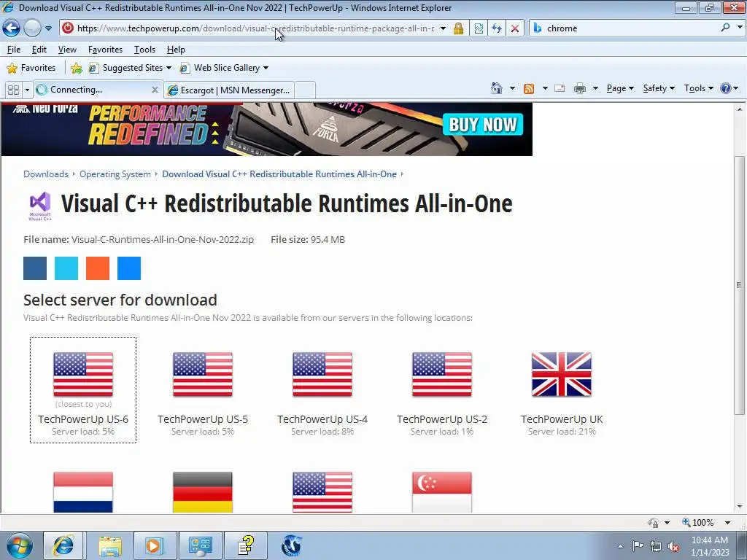The width and height of the screenshot is (747, 560).
Task: Open the Tools menu in menu bar
Action: [x=144, y=50]
